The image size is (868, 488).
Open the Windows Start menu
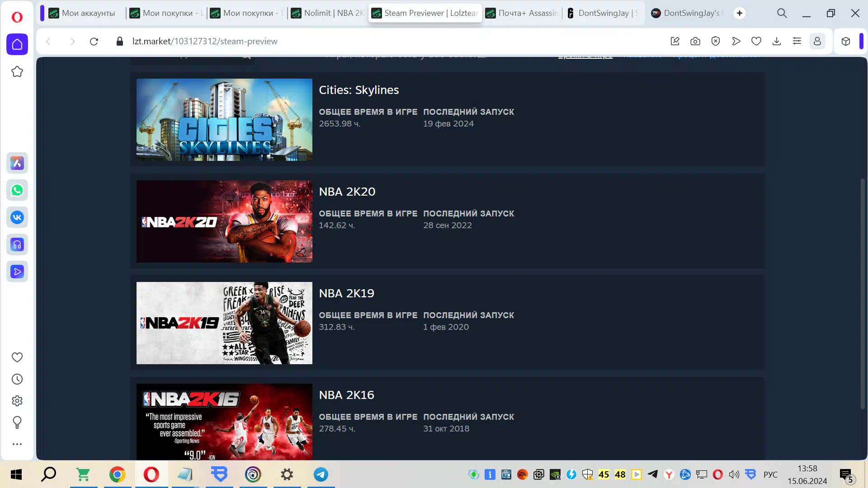pos(16,474)
